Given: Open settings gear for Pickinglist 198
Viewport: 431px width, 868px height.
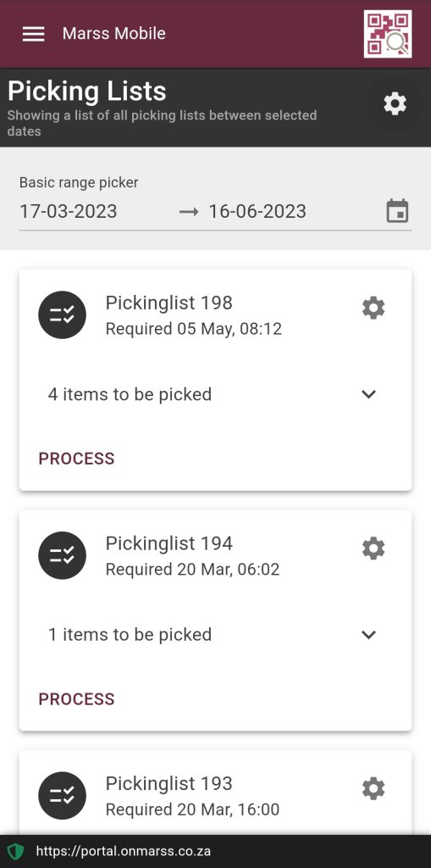Looking at the screenshot, I should pos(373,308).
